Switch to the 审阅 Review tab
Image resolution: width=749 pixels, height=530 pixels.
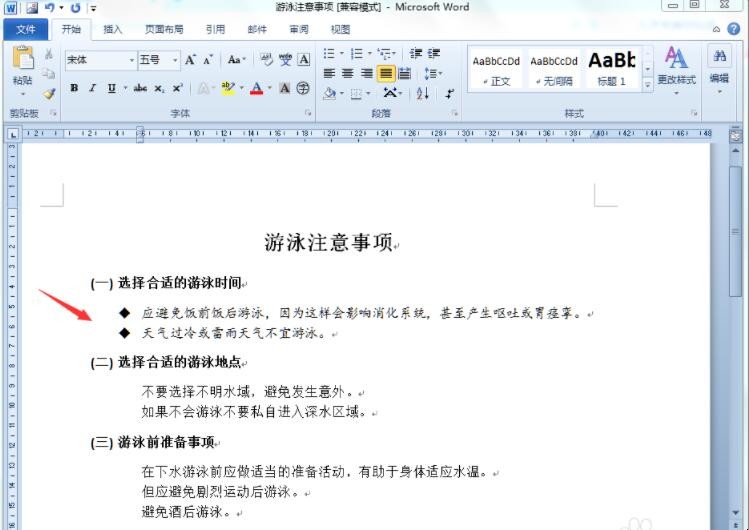click(x=299, y=29)
